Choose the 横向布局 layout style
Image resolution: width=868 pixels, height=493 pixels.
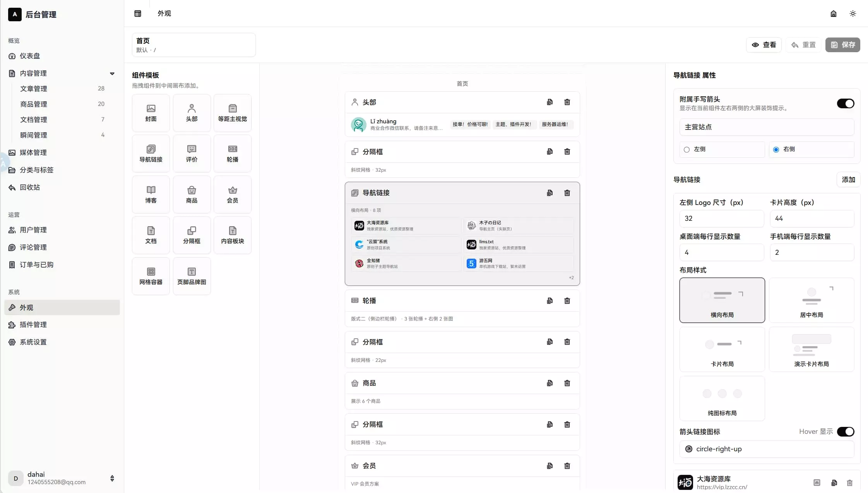pos(722,300)
